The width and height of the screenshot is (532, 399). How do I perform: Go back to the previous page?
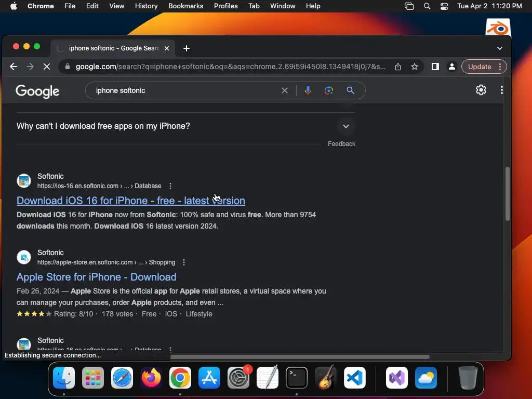[x=14, y=66]
